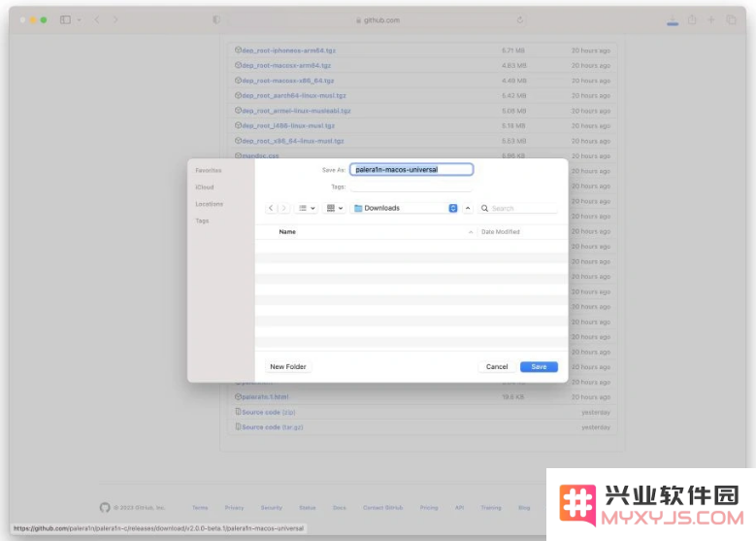Open dep_root-iphoneos-arm64.tgz link
Image resolution: width=756 pixels, height=541 pixels.
pos(288,51)
